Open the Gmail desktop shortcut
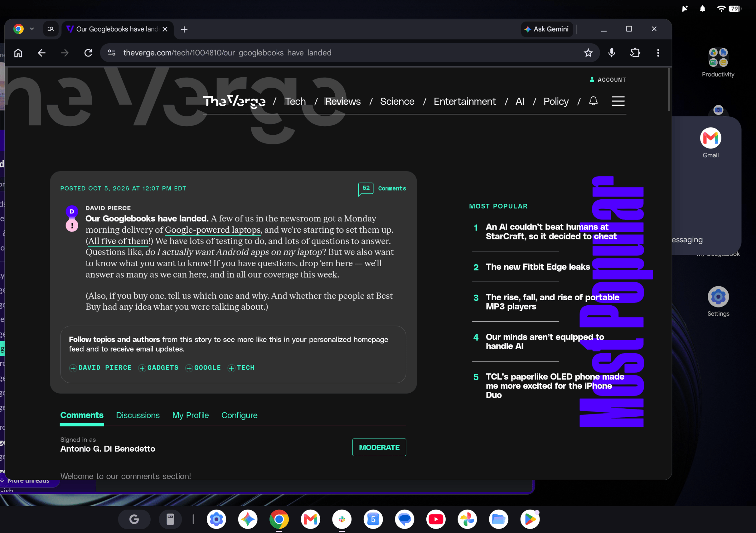 point(710,143)
